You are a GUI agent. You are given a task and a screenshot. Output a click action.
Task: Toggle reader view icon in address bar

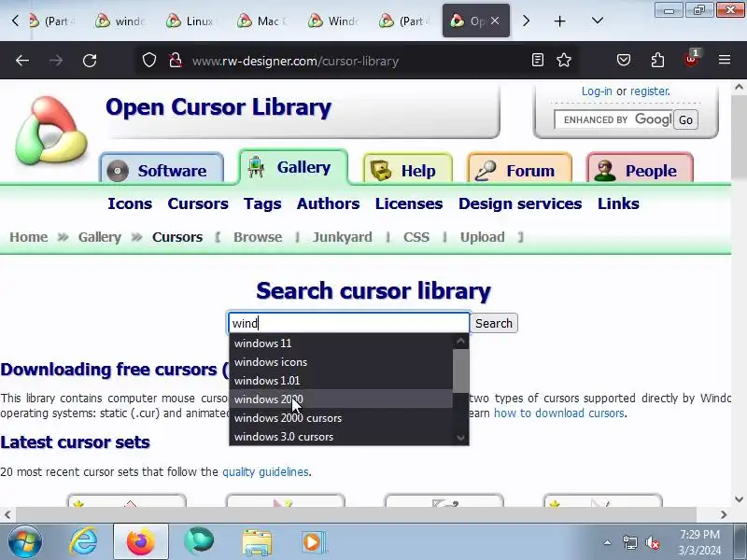pos(538,60)
